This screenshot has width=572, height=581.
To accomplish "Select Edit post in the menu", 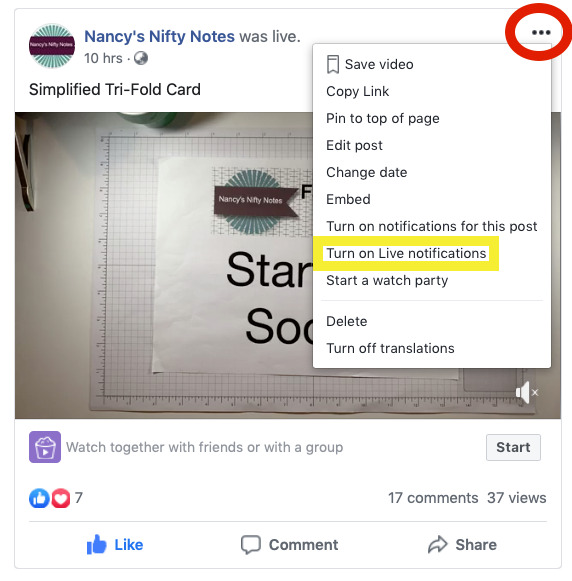I will [354, 145].
